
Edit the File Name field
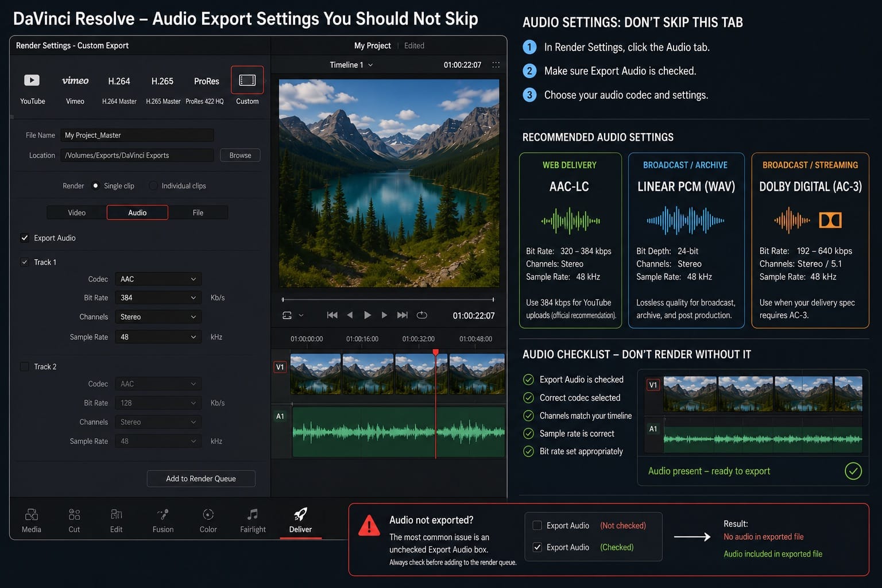pos(137,135)
